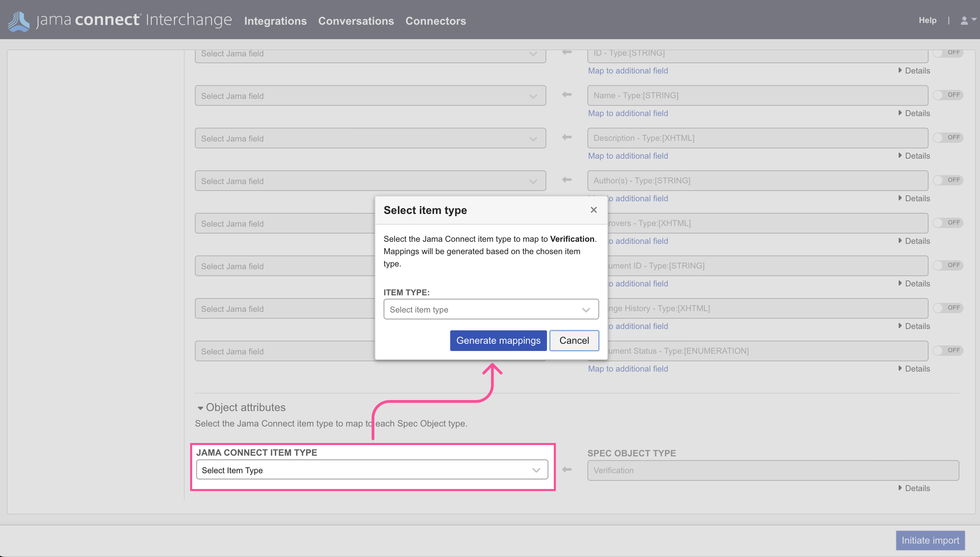Expand Details for Name field
The width and height of the screenshot is (980, 557).
click(914, 113)
